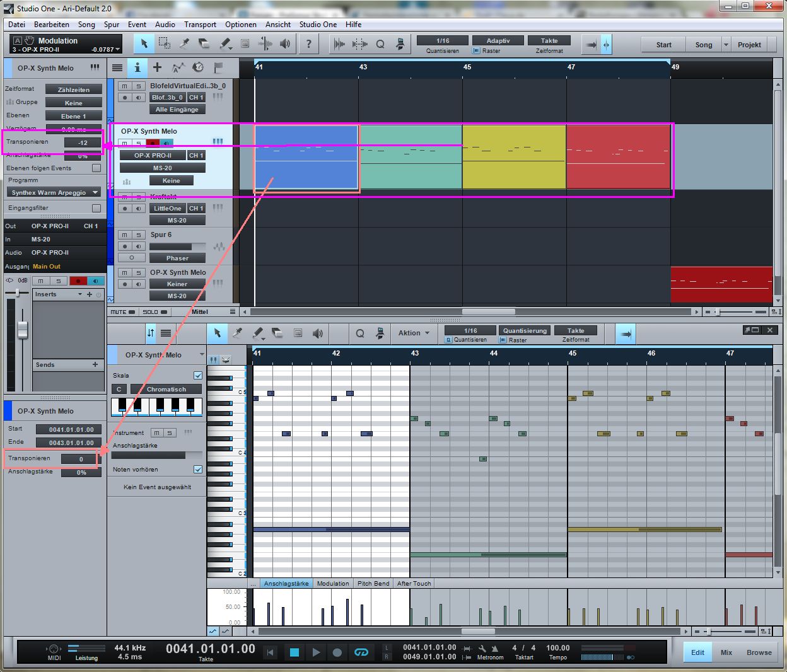The width and height of the screenshot is (787, 672).
Task: Toggle the Loop button in the transport
Action: tap(361, 652)
